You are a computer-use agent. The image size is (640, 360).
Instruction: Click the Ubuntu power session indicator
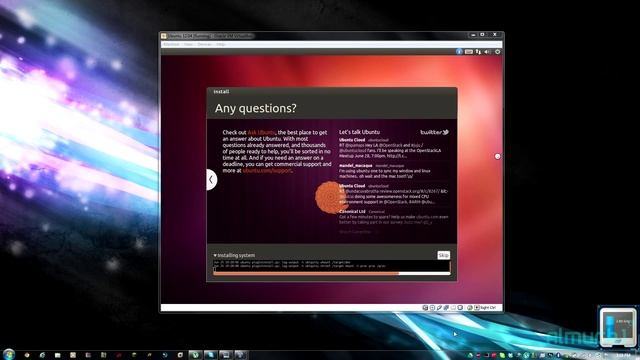(x=498, y=52)
